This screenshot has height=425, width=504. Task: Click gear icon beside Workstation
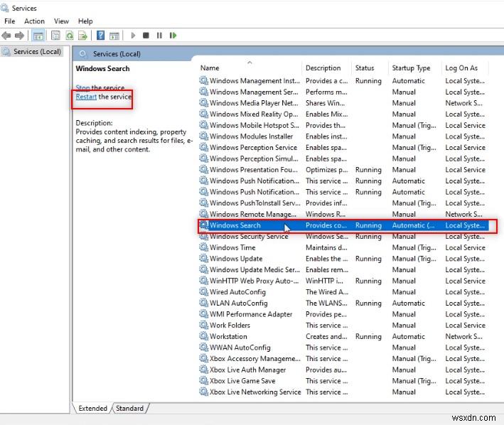204,336
